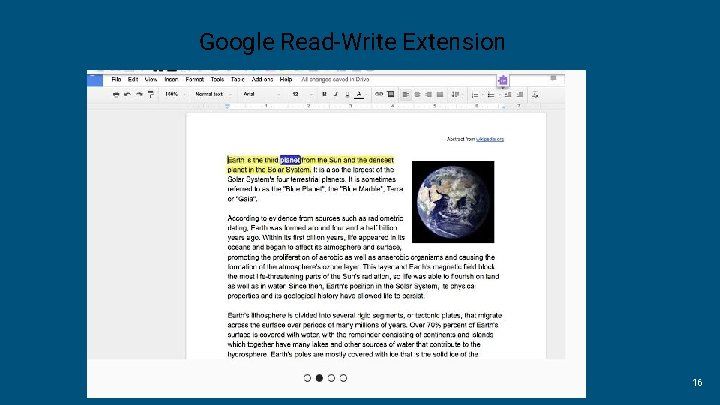
Task: Click the highlighted word 'planet'
Action: coord(290,160)
